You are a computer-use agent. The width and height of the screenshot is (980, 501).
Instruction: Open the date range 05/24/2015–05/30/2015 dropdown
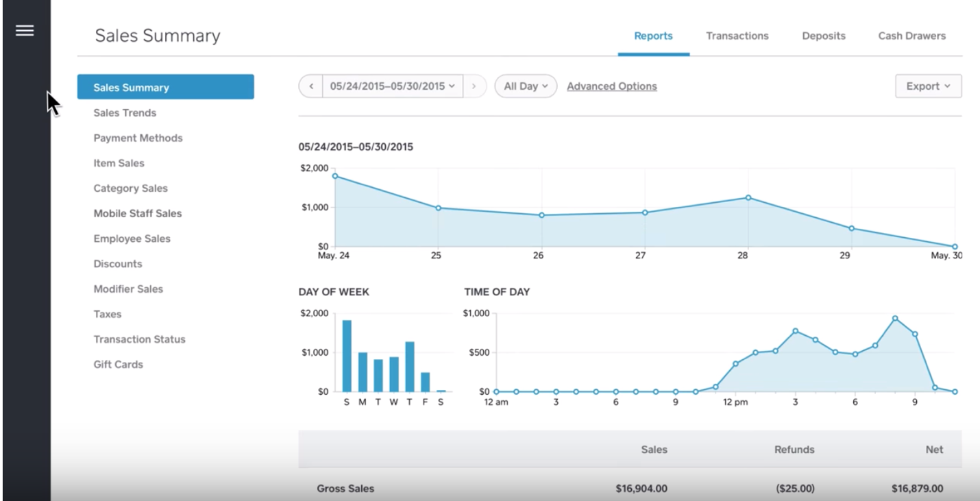tap(392, 86)
